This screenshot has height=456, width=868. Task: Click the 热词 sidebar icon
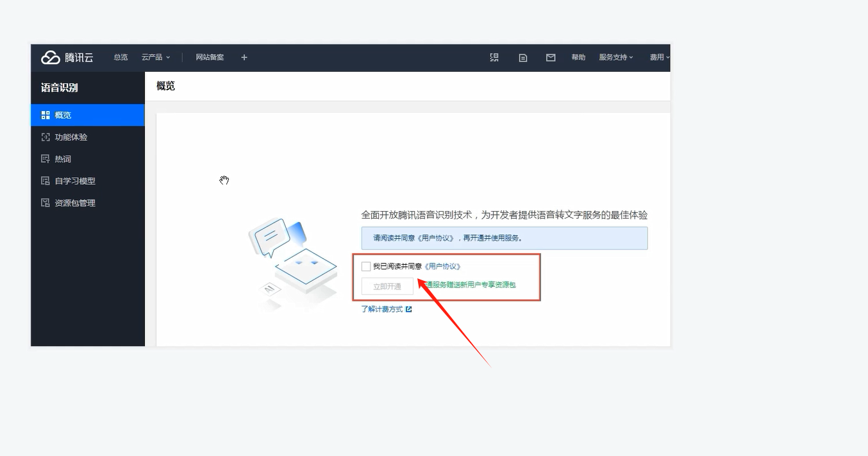pos(46,159)
